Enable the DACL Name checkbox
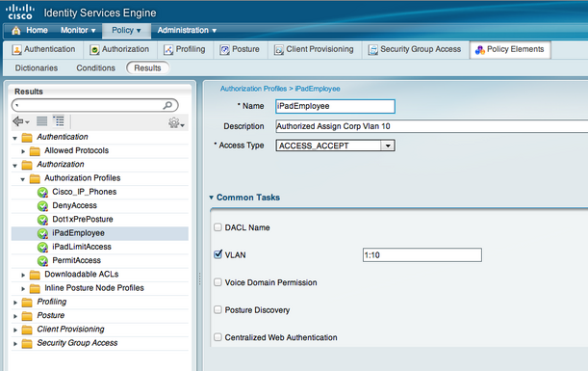The height and width of the screenshot is (371, 588). tap(217, 227)
